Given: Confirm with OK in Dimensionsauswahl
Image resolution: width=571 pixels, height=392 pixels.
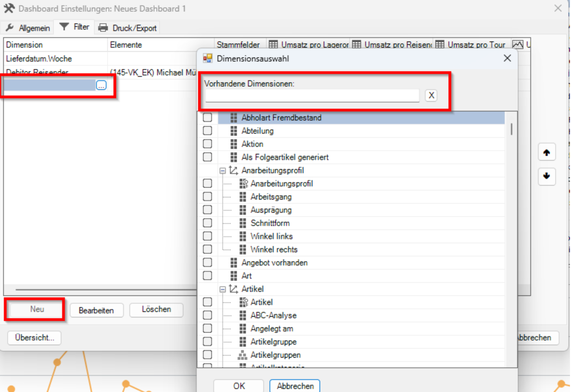Looking at the screenshot, I should (239, 386).
